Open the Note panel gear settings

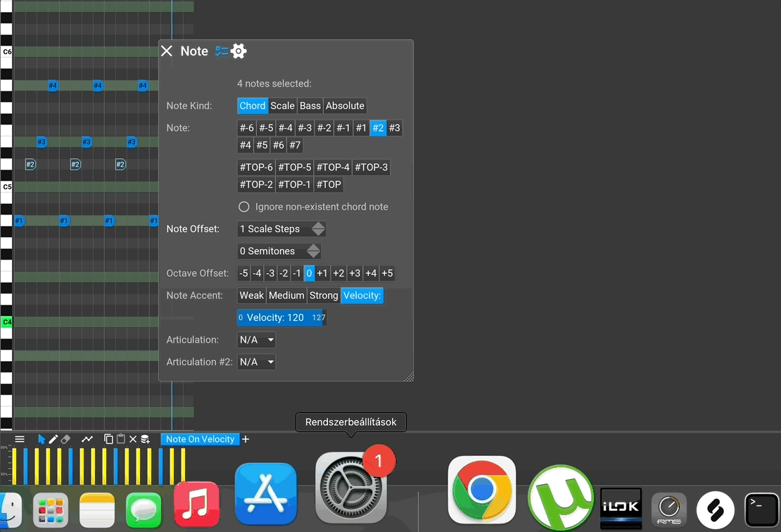coord(239,51)
